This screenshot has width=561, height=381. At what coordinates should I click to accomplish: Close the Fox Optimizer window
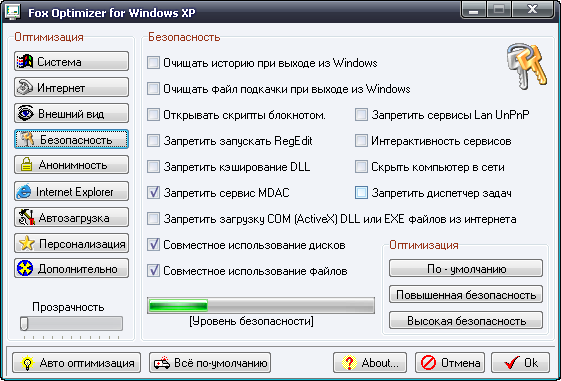point(532,10)
